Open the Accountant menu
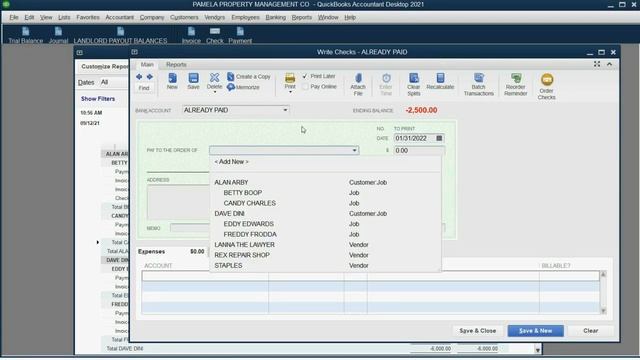 119,17
